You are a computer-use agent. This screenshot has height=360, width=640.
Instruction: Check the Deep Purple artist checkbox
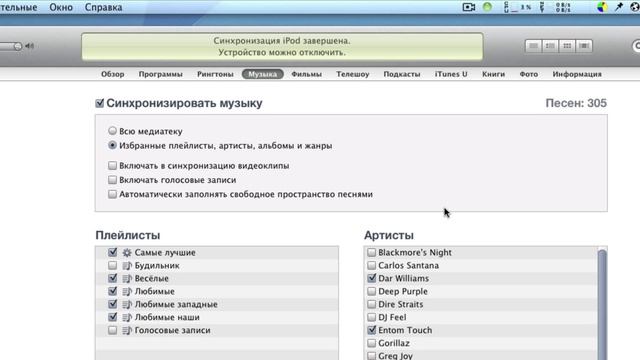pyautogui.click(x=371, y=291)
